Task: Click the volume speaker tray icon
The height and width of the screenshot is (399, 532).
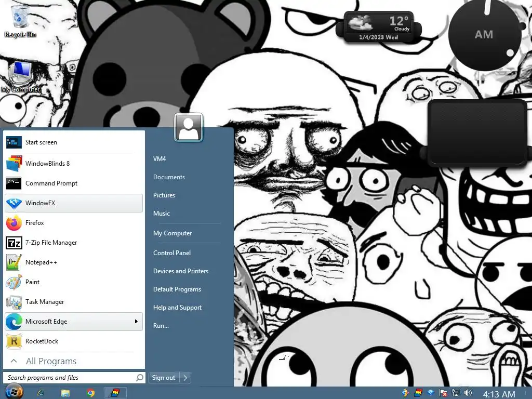Action: click(468, 393)
